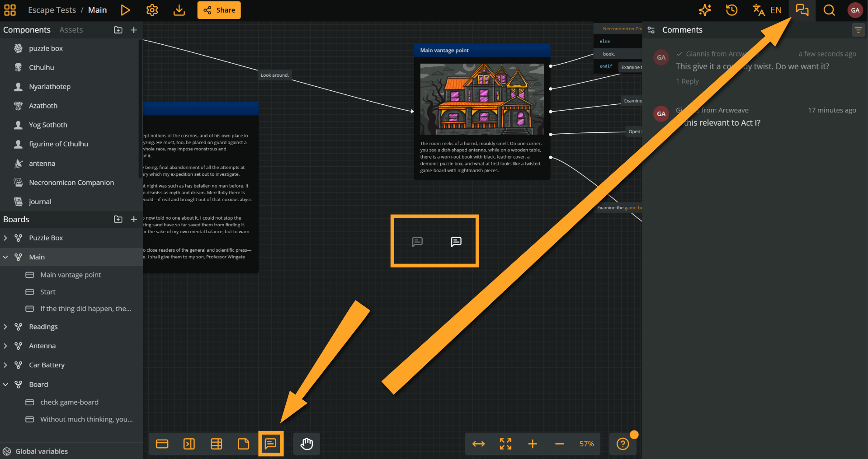Select the Main vantage point element title

pyautogui.click(x=444, y=50)
